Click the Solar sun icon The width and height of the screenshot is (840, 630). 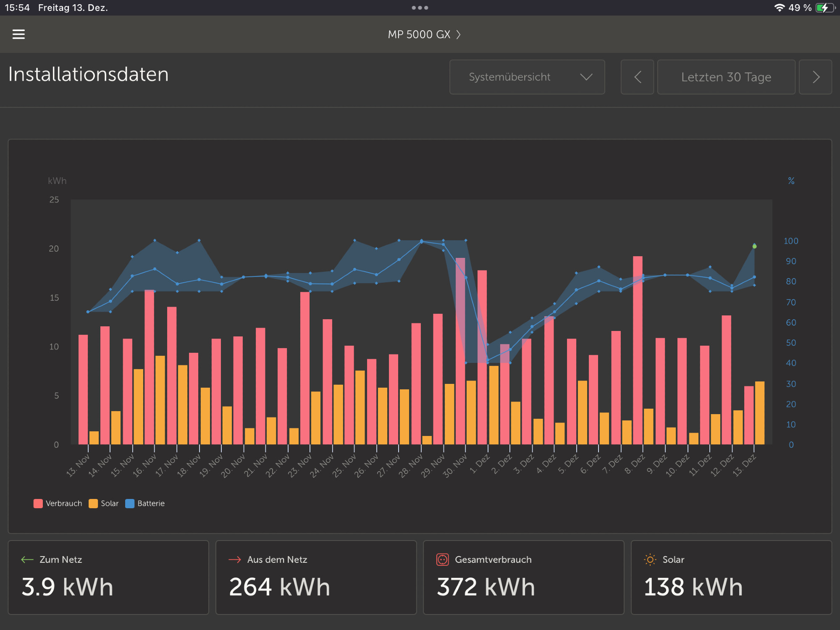click(650, 559)
